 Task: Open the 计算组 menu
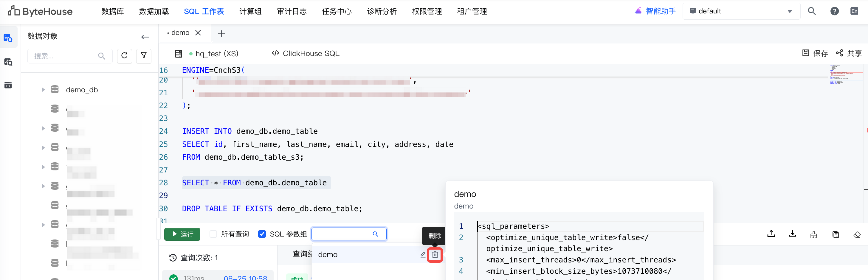tap(250, 11)
